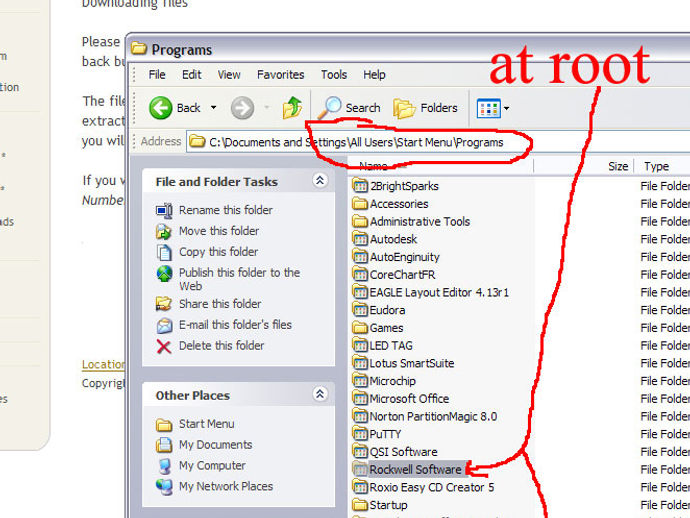
Task: Click the Share this folder icon
Action: [x=164, y=304]
